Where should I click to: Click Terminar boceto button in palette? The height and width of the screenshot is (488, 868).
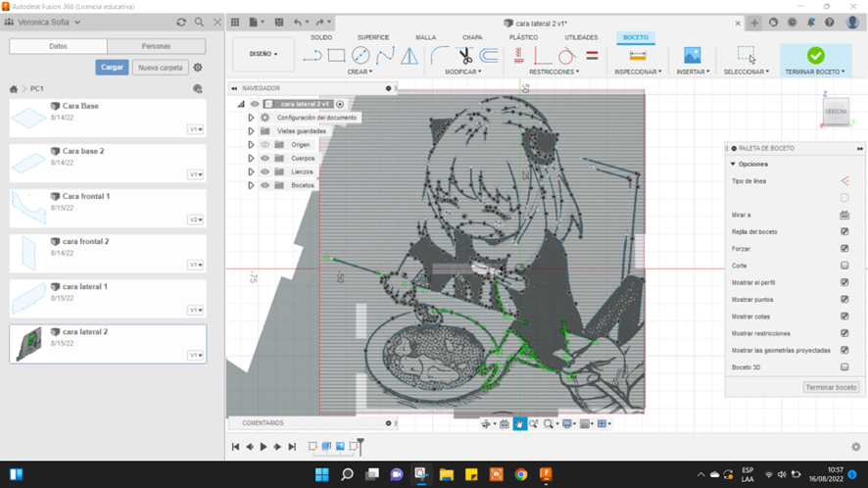pos(831,387)
